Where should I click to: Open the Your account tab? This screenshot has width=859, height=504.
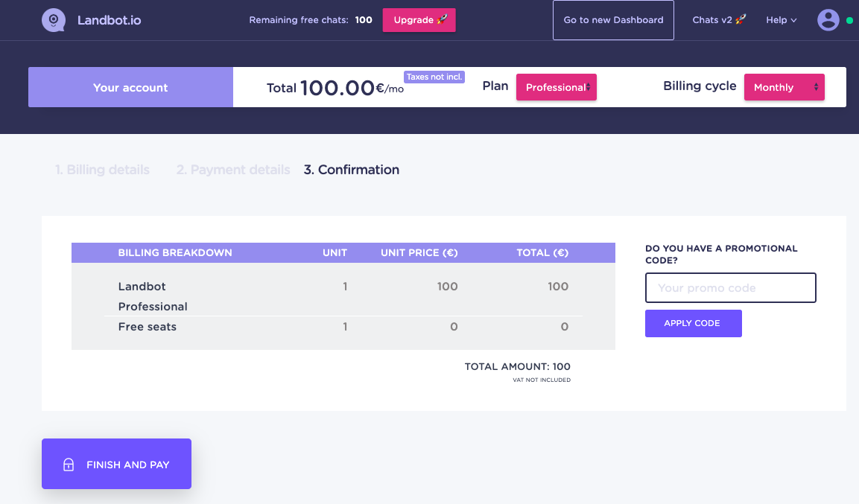click(x=130, y=87)
